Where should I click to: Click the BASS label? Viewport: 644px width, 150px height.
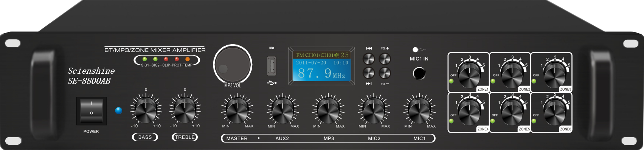[x=145, y=137]
